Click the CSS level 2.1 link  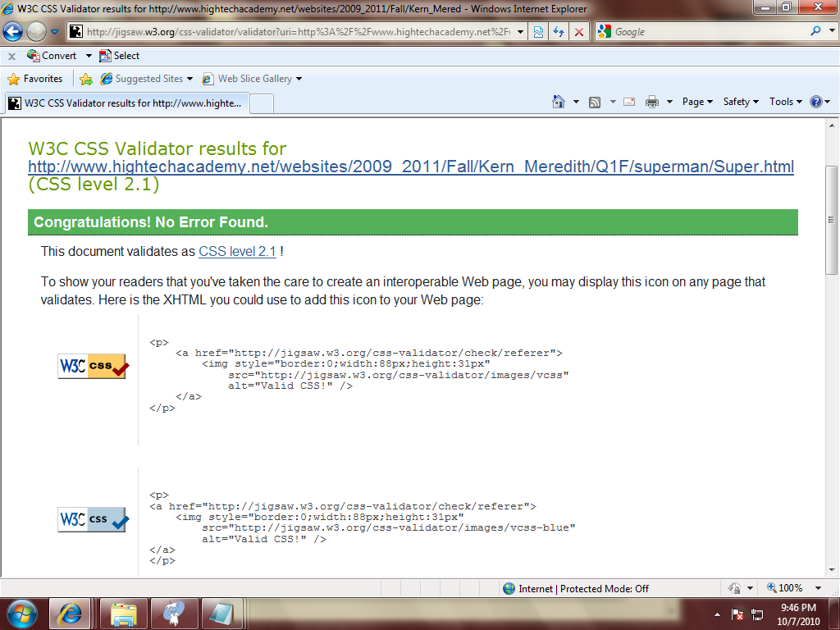pos(237,252)
